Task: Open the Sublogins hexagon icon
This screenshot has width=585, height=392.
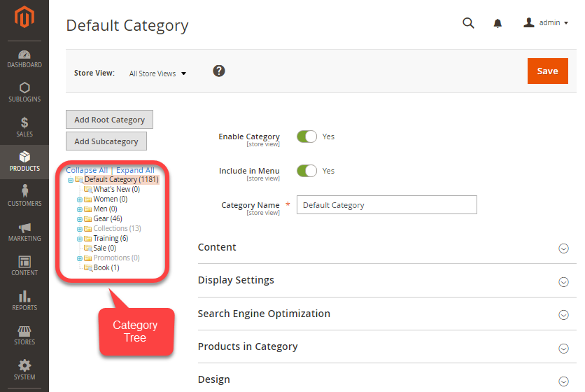Action: (x=24, y=87)
